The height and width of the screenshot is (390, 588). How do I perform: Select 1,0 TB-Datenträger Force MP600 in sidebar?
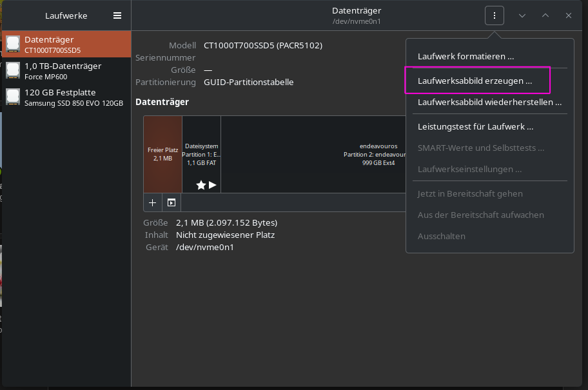point(64,70)
